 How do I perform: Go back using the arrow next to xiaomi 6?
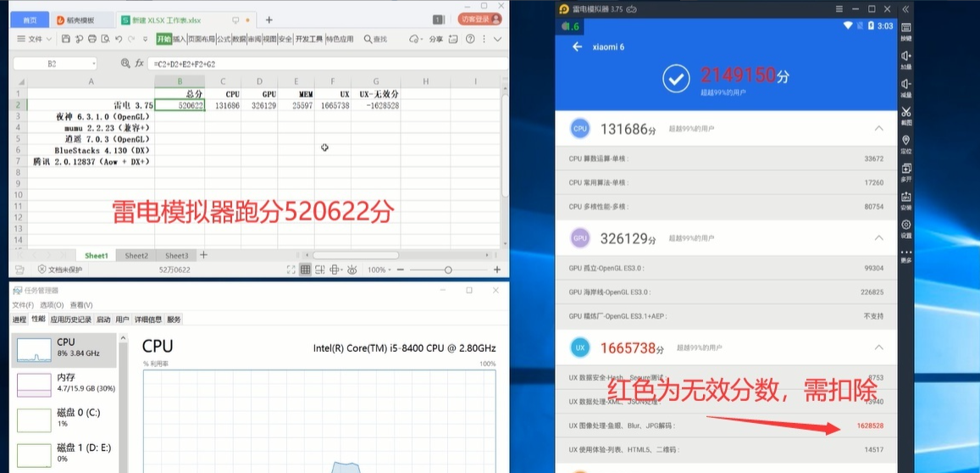click(x=577, y=47)
